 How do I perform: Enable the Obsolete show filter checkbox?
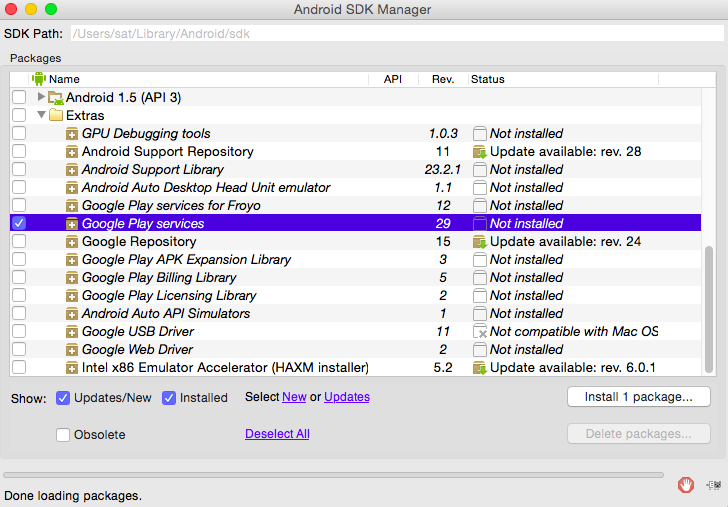point(63,435)
